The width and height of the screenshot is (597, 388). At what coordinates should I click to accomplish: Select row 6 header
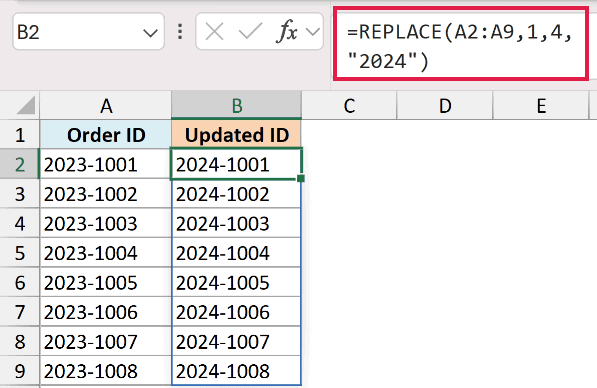click(x=20, y=282)
